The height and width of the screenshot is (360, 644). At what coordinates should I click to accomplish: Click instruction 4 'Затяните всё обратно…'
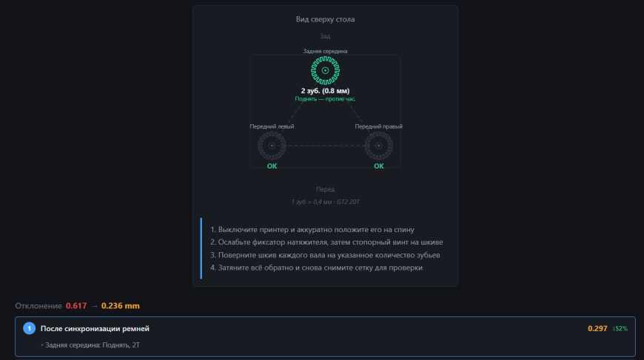tap(316, 268)
